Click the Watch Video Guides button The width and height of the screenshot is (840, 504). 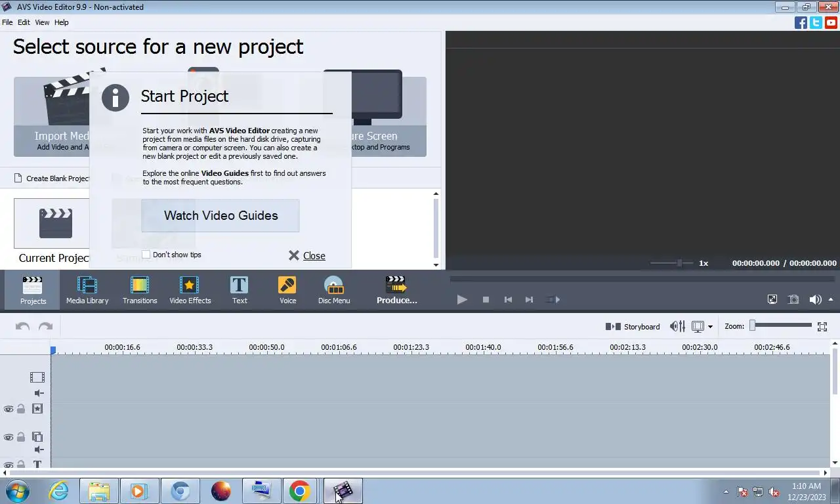pyautogui.click(x=220, y=215)
